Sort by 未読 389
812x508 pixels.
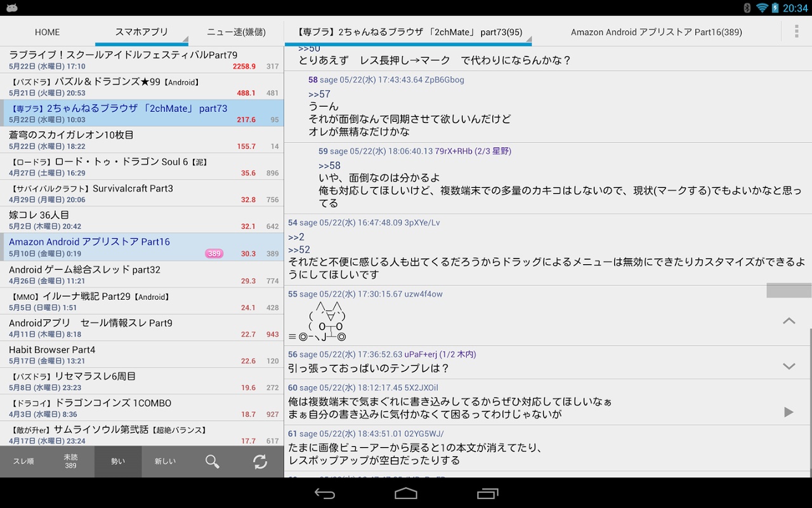click(x=70, y=462)
